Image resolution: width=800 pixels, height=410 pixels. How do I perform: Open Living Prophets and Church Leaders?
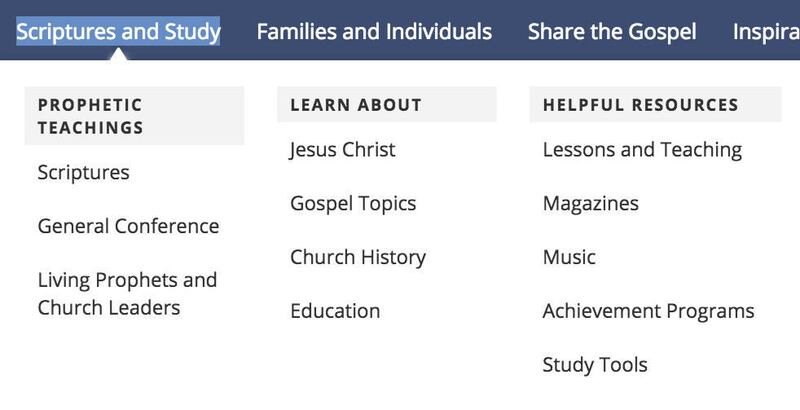coord(127,294)
